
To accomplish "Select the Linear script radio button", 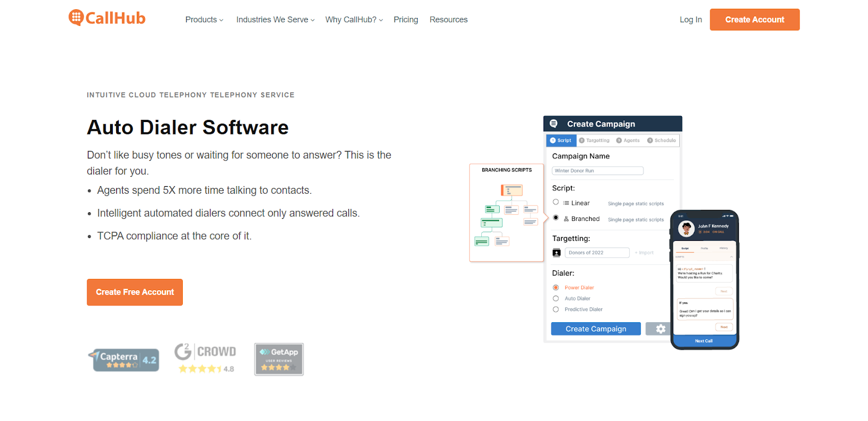I will 556,202.
